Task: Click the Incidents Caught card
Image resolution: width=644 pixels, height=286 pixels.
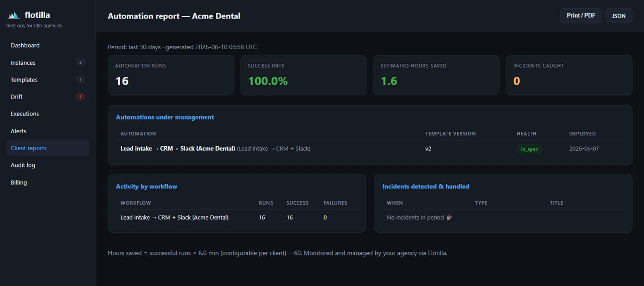Action: 569,75
